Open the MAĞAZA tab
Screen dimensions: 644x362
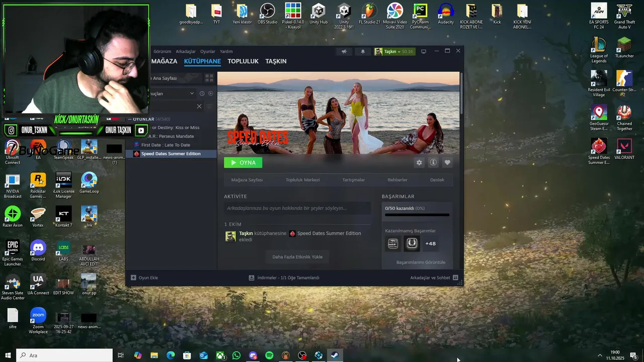coord(164,61)
